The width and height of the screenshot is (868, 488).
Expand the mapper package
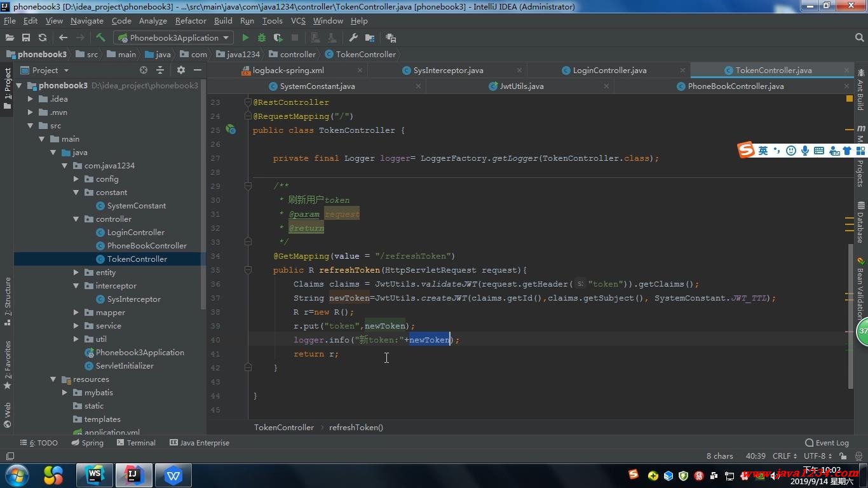76,312
